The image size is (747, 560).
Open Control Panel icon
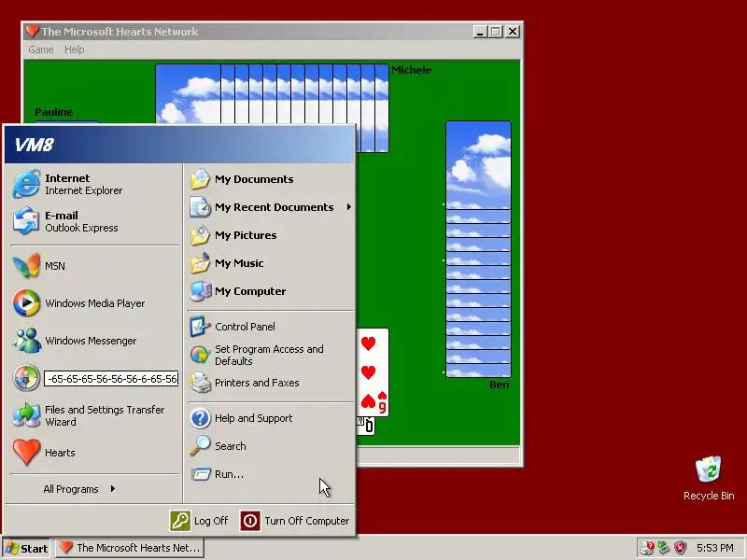point(200,327)
